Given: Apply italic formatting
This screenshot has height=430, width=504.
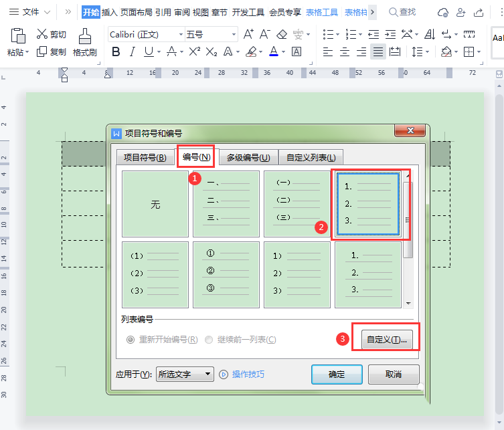Looking at the screenshot, I should tap(132, 51).
